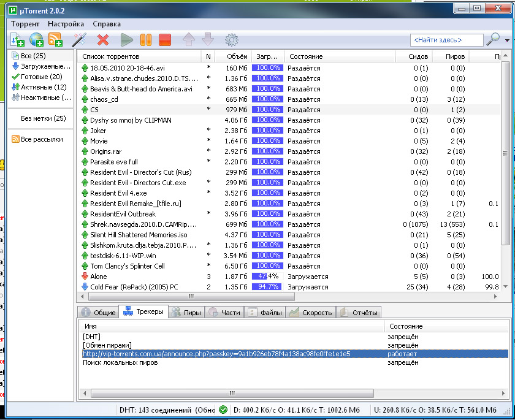Click the DHT: 143 соединений status
Viewport: 515px width, 420px height.
[167, 410]
